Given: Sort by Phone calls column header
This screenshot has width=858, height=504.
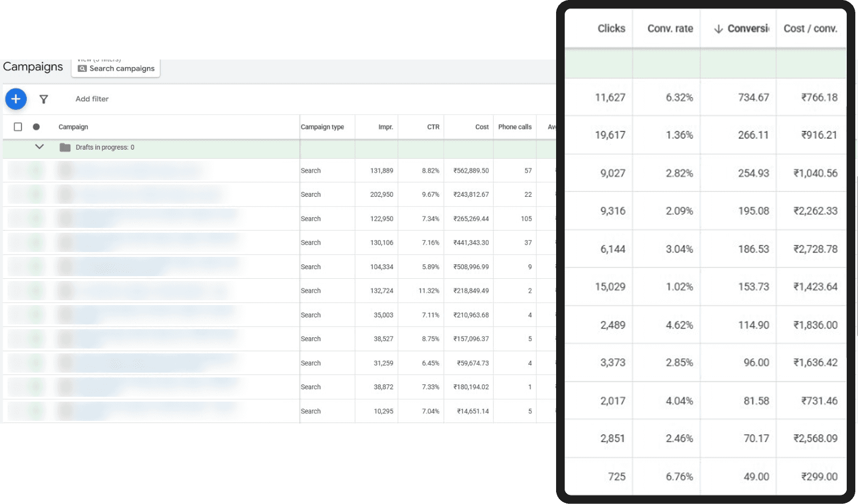Looking at the screenshot, I should click(x=515, y=127).
